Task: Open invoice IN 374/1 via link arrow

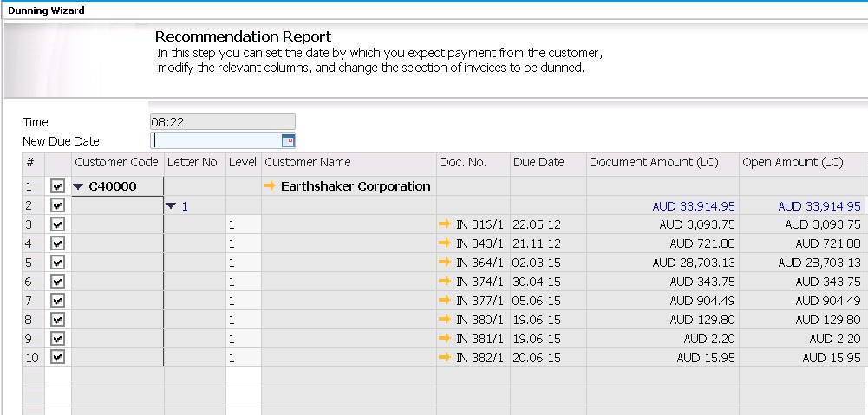Action: point(446,282)
